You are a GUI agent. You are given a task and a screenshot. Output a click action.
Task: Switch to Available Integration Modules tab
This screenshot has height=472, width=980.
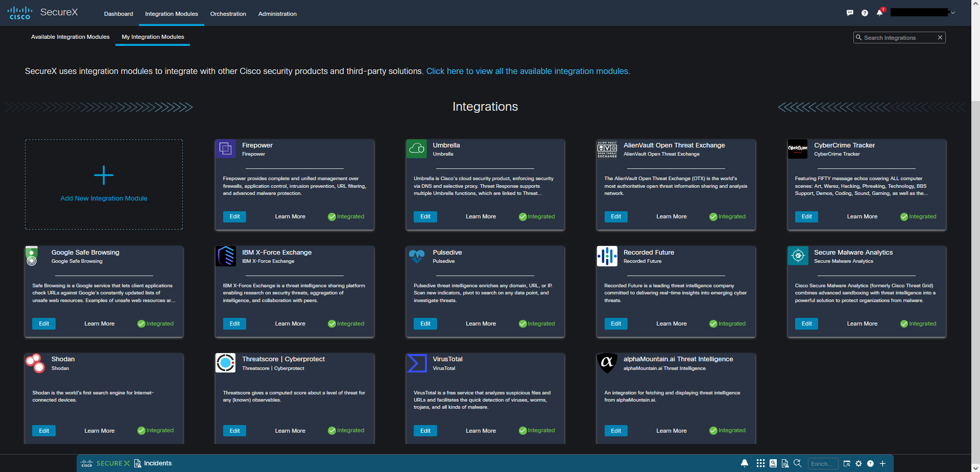[x=70, y=37]
